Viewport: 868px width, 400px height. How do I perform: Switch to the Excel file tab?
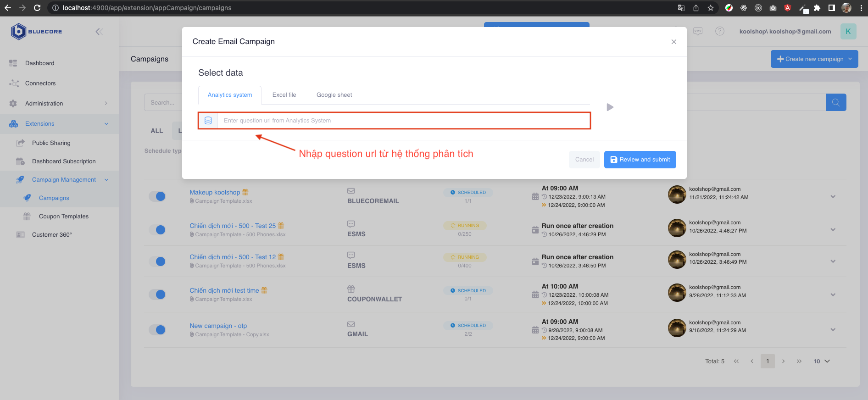(x=284, y=95)
